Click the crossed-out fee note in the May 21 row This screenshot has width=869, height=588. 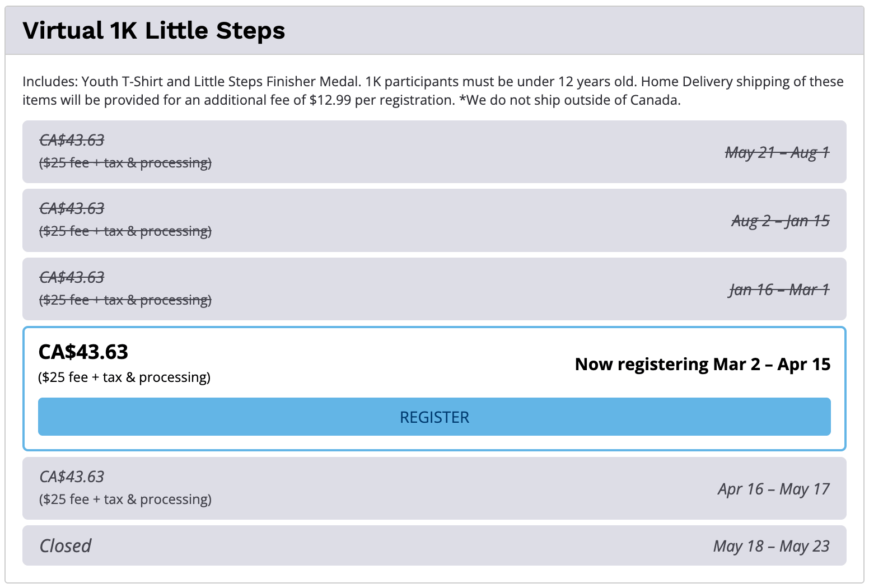coord(125,163)
